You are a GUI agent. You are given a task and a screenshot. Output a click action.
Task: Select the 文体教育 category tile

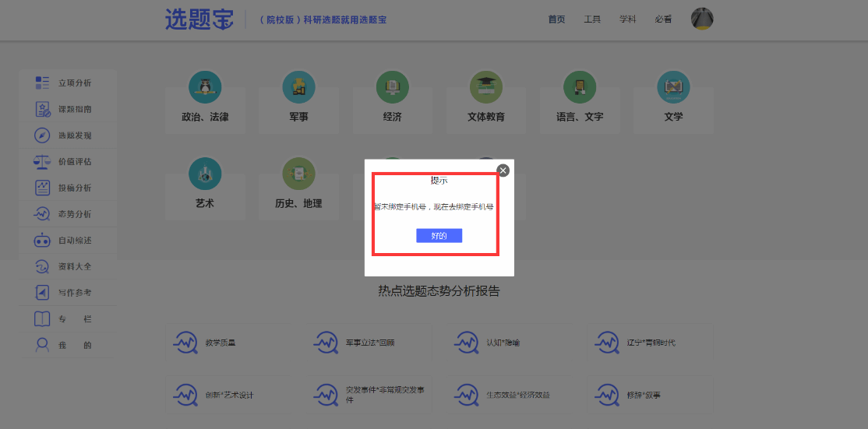(486, 100)
